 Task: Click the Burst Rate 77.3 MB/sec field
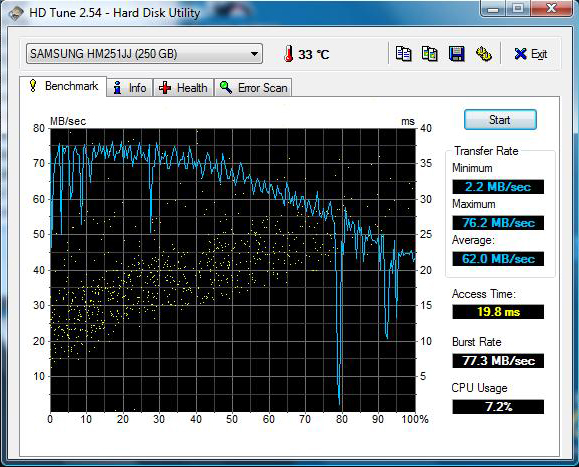point(498,361)
